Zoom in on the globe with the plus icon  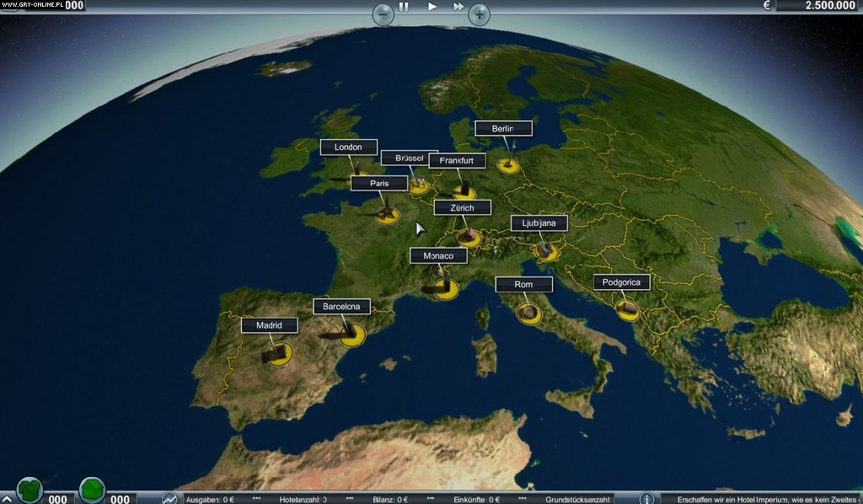[478, 13]
